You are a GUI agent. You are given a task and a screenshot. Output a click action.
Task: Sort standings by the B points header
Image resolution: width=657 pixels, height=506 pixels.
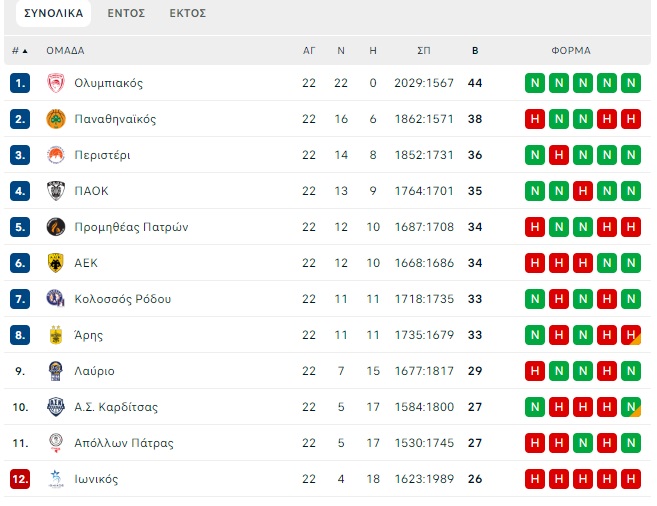tap(475, 50)
